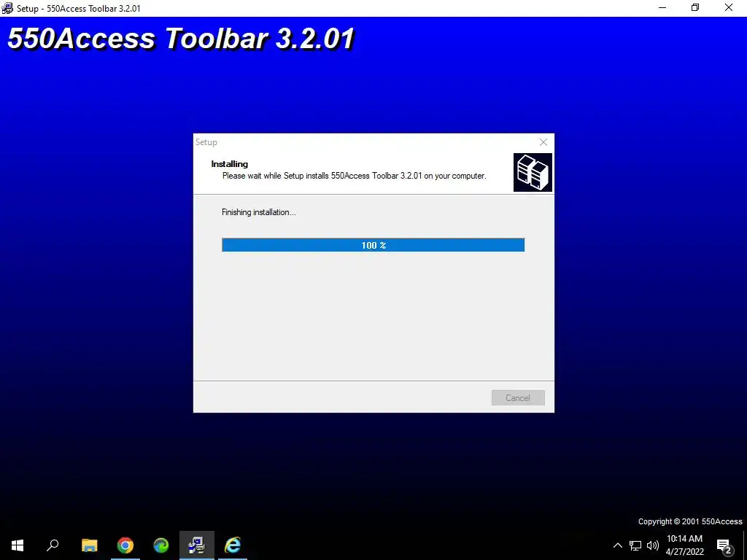Launch Google Chrome from the taskbar
The width and height of the screenshot is (747, 560).
click(125, 545)
